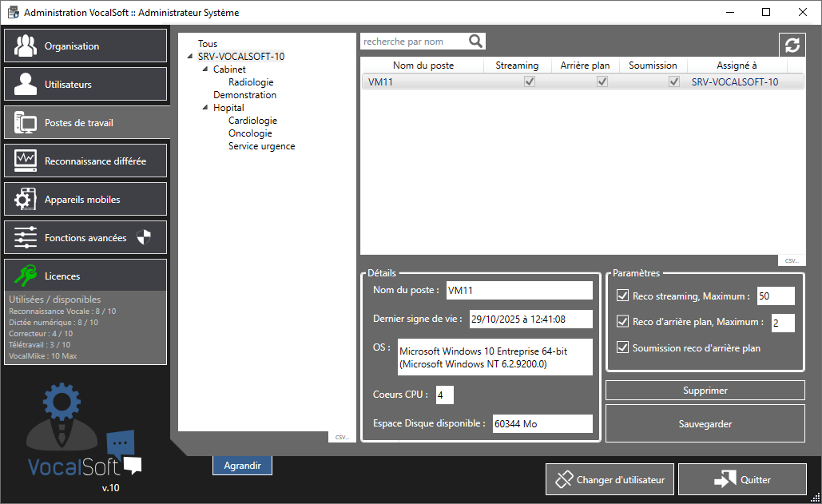Select Cardiologie in the tree
Screen dimensions: 822x504
pos(252,121)
